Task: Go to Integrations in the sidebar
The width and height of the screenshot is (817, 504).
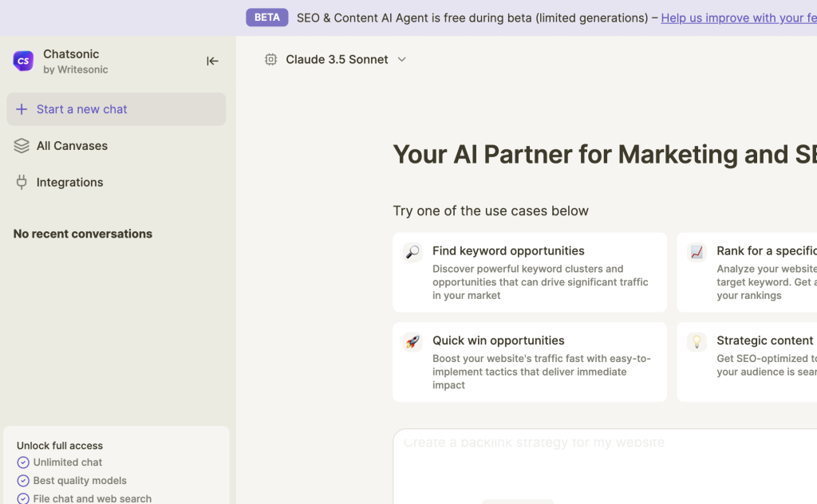Action: (x=69, y=183)
